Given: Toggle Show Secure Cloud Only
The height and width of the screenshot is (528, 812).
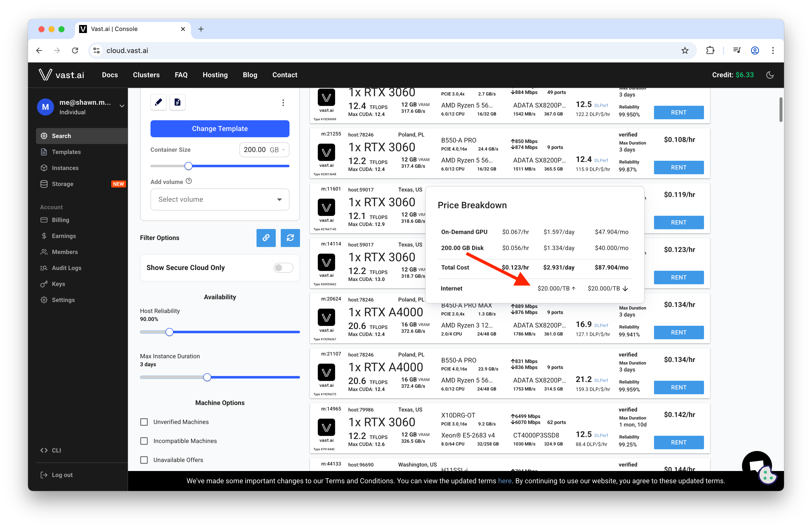Looking at the screenshot, I should (283, 268).
